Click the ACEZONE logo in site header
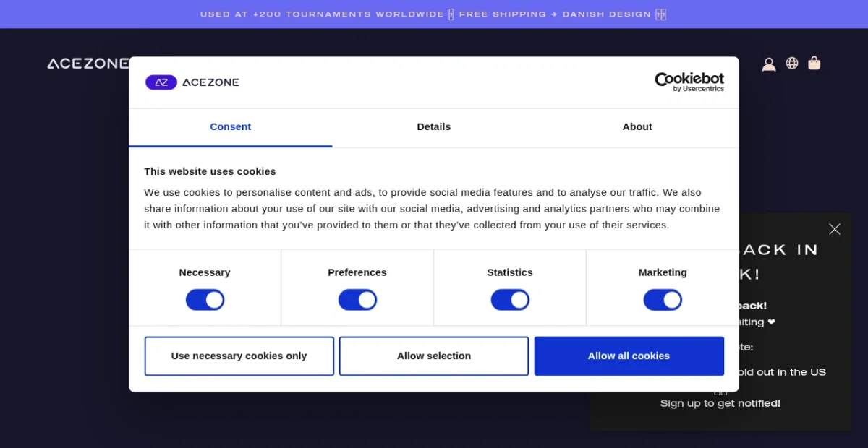 [88, 64]
